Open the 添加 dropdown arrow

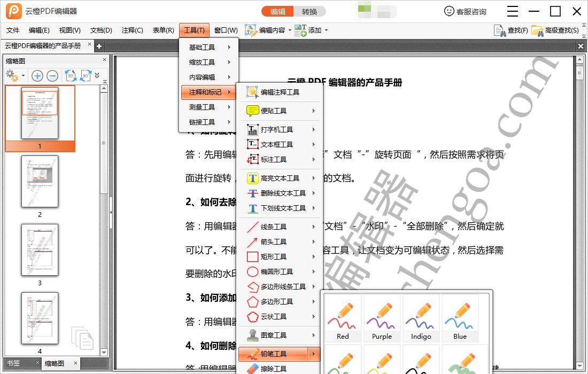[x=326, y=30]
